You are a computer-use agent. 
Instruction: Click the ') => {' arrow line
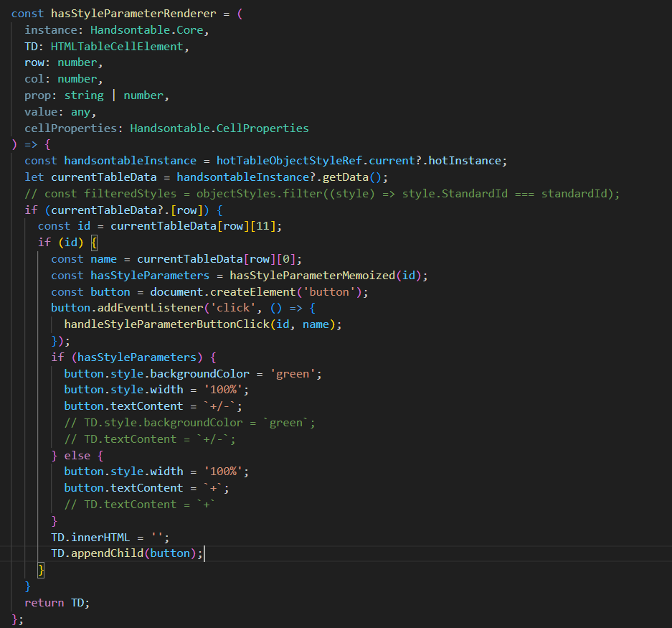[x=31, y=144]
